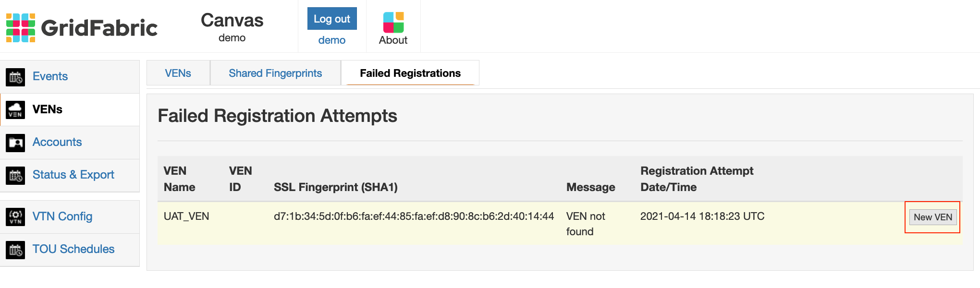Select the Events calendar icon in sidebar
Viewport: 980px width, 288px height.
[15, 76]
